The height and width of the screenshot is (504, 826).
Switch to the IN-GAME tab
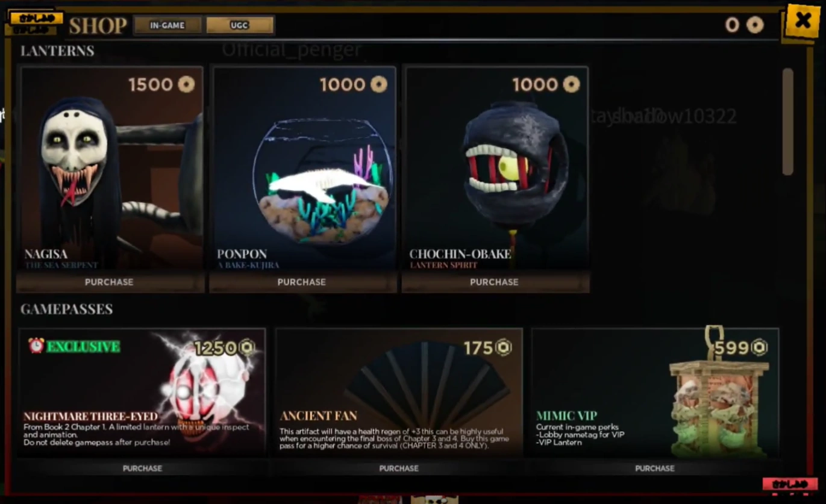[167, 25]
